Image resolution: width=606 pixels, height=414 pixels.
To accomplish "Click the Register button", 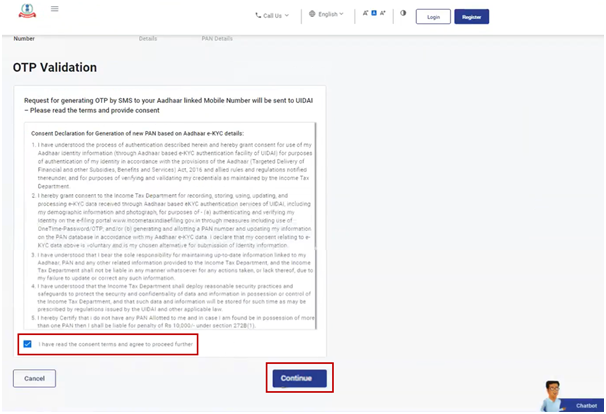I will click(471, 17).
